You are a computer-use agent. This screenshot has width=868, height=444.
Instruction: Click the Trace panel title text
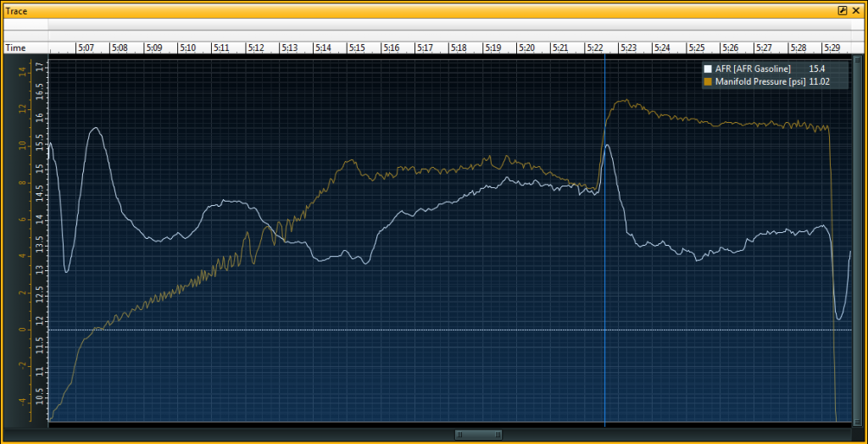coord(16,11)
